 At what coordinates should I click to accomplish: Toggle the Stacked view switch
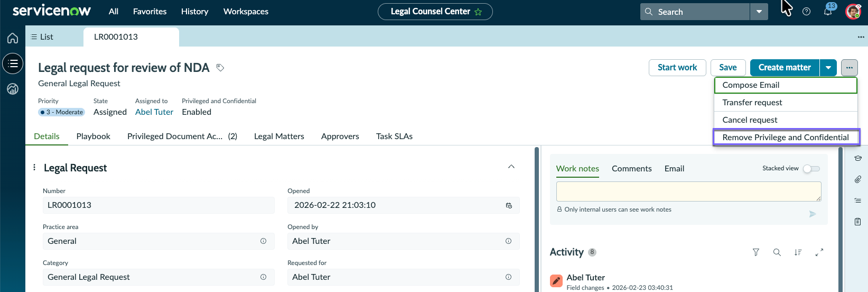tap(811, 169)
